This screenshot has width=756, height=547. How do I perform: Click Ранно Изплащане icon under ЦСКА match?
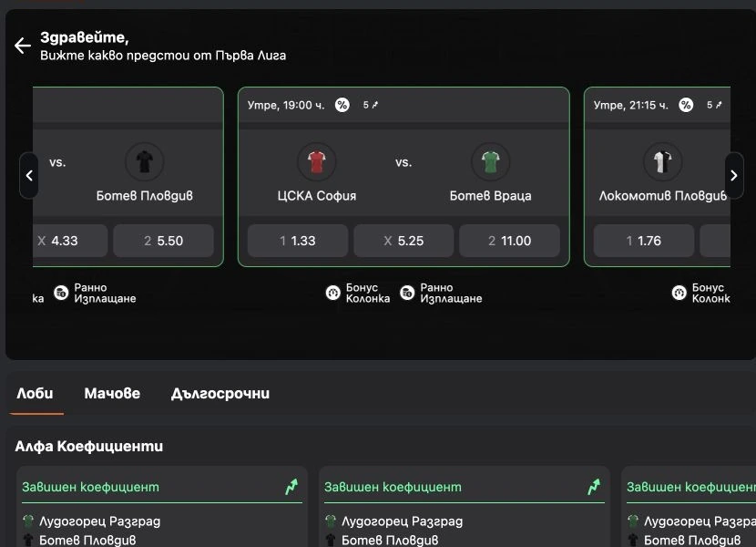click(x=407, y=293)
